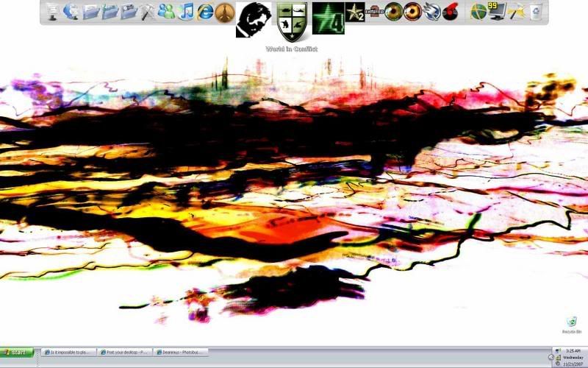Open the crossed hammer and wrench tools icon
The width and height of the screenshot is (588, 368).
click(148, 12)
